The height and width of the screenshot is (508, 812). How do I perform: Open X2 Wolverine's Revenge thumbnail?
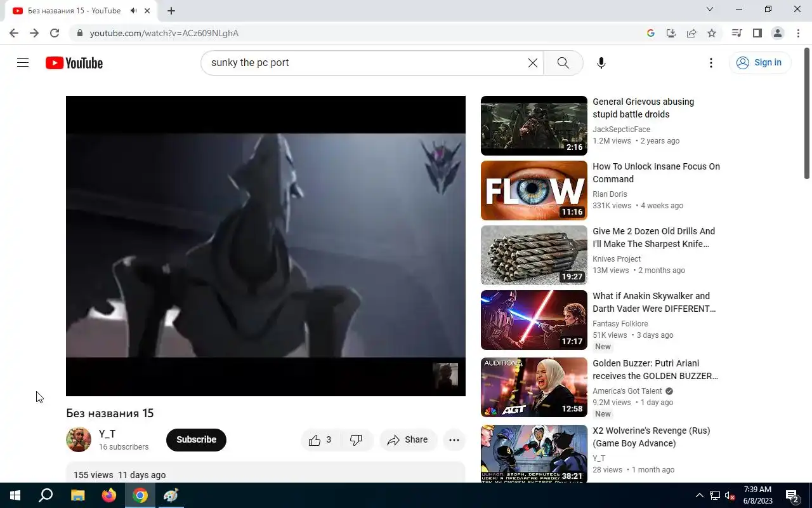534,454
